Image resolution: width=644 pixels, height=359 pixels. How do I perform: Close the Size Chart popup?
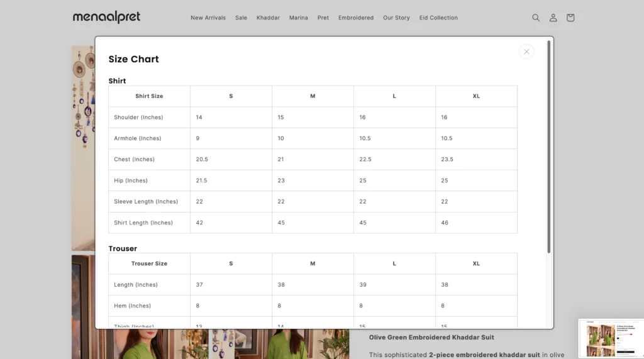click(526, 52)
